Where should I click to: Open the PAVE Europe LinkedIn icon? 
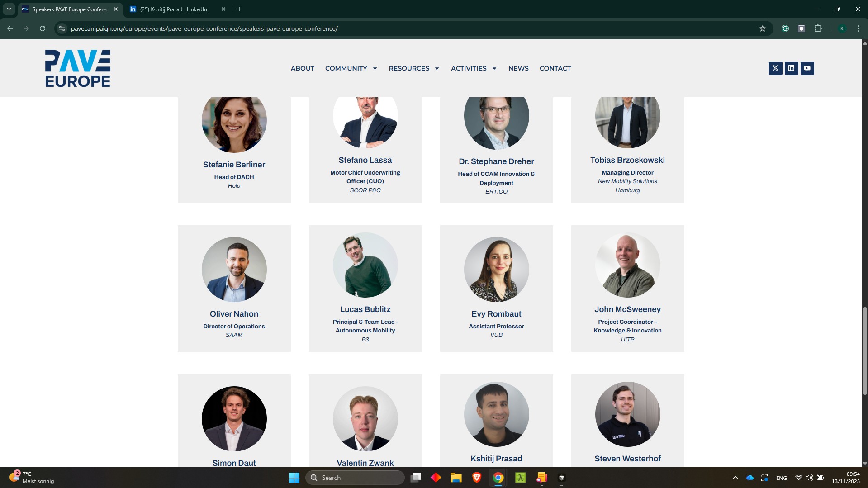(791, 68)
